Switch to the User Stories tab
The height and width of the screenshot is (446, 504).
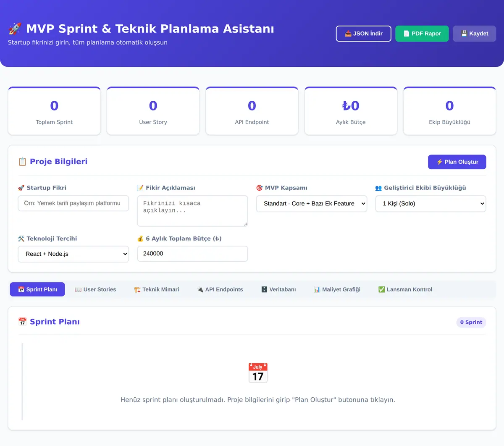click(95, 289)
